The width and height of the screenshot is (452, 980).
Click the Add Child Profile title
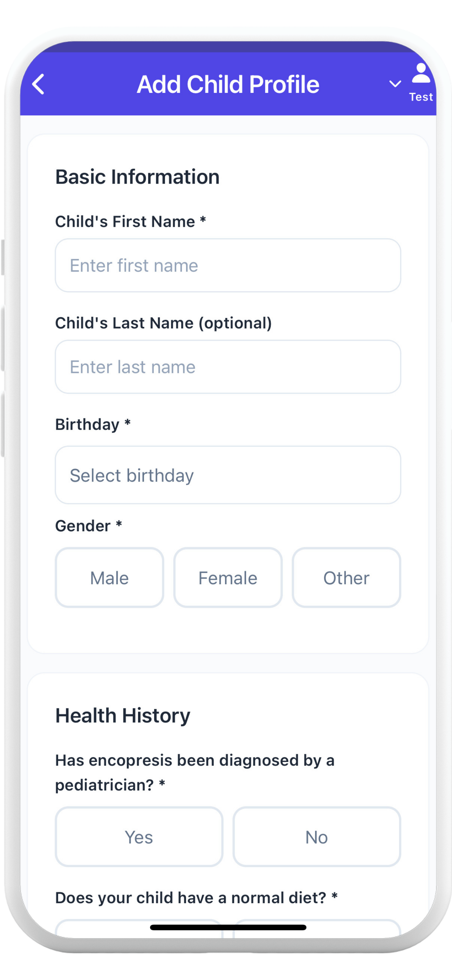(228, 84)
